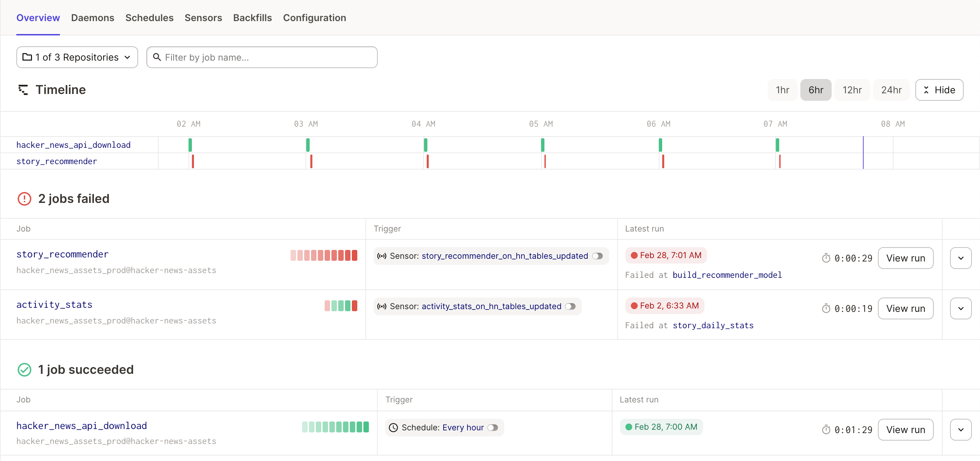980x461 pixels.
Task: Click red 03 AM story_recommender run marker
Action: 311,161
